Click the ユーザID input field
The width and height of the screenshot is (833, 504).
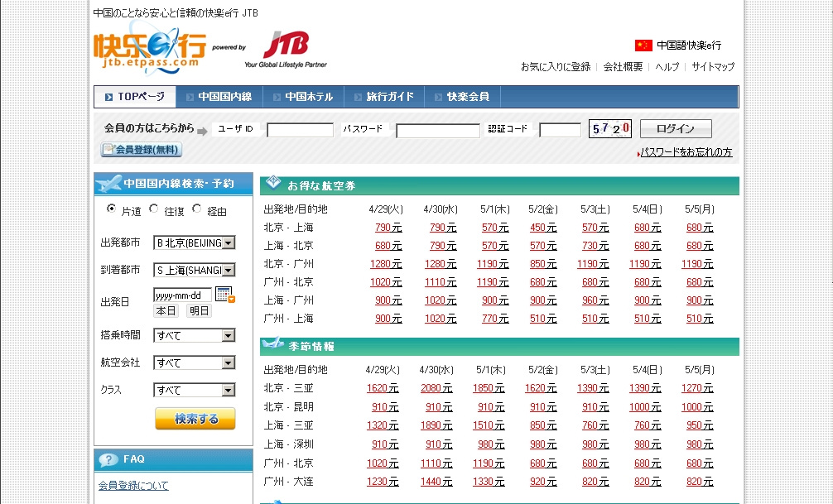[x=300, y=130]
